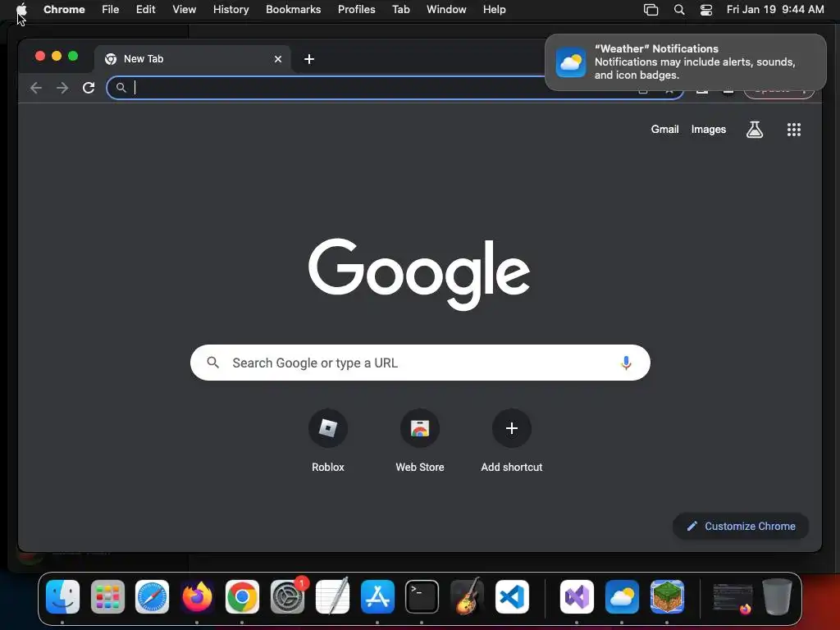Open the Chrome application menu
Viewport: 840px width, 630px height.
coord(64,9)
